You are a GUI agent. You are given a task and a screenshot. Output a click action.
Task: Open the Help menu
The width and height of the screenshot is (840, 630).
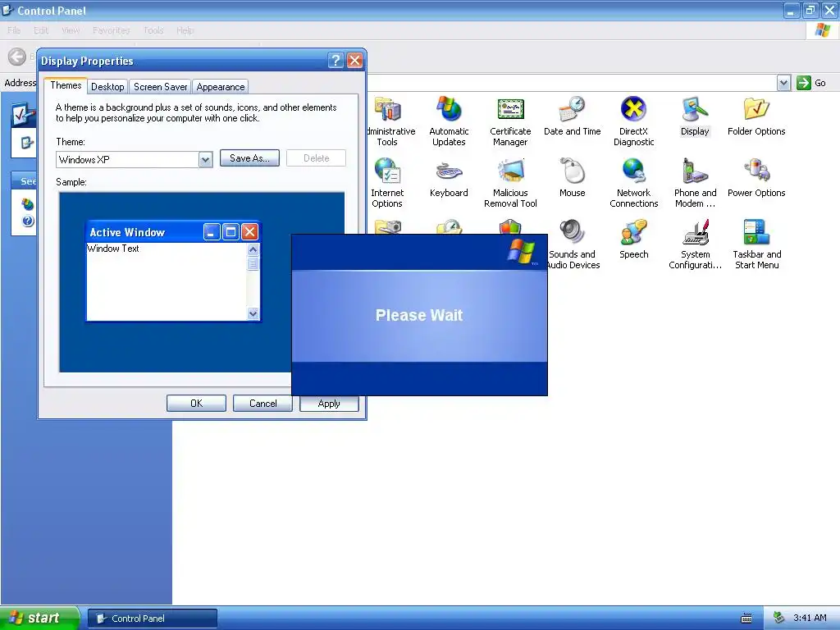(185, 30)
